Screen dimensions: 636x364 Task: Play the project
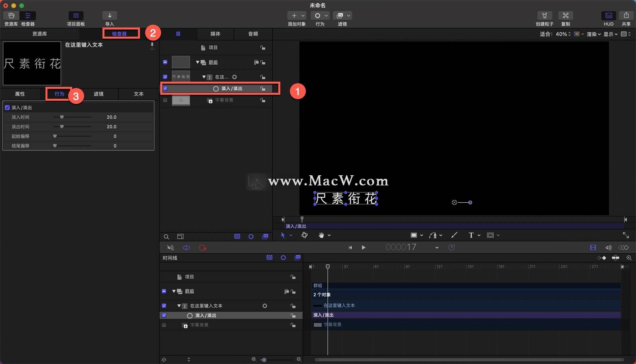pos(363,248)
